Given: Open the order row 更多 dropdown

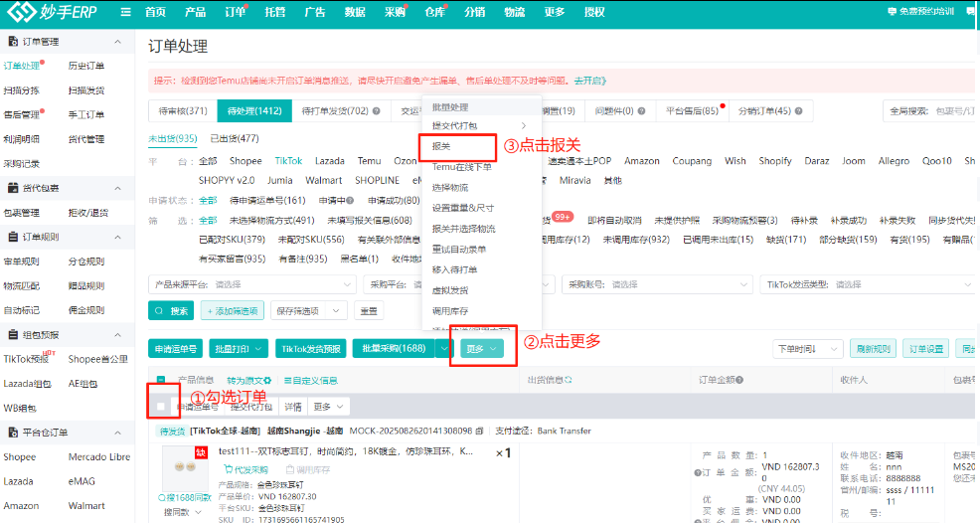Looking at the screenshot, I should (x=329, y=407).
